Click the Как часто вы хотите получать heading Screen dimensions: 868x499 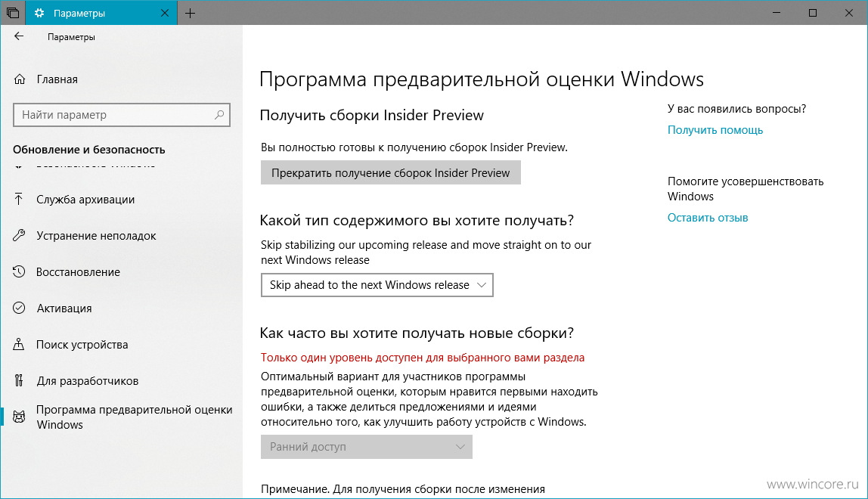click(x=417, y=333)
